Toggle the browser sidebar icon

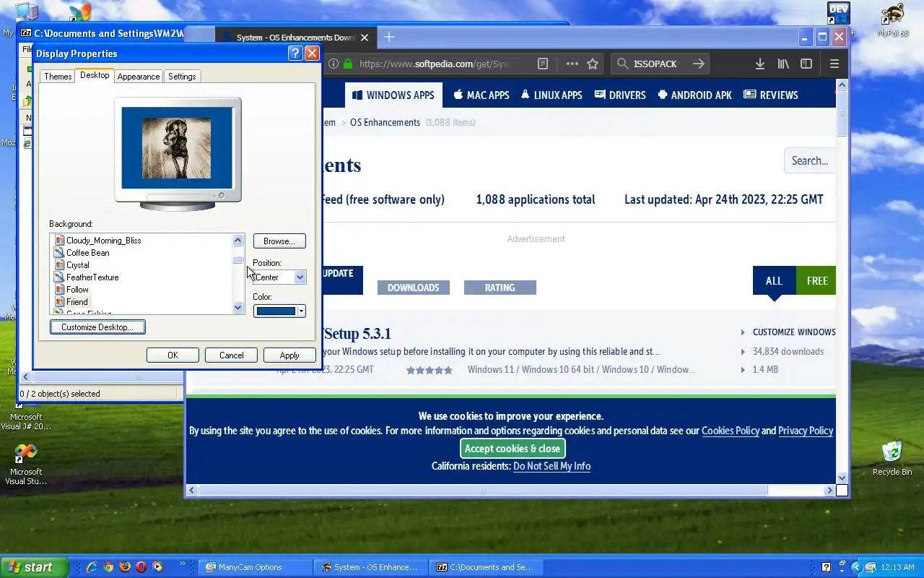pos(806,64)
